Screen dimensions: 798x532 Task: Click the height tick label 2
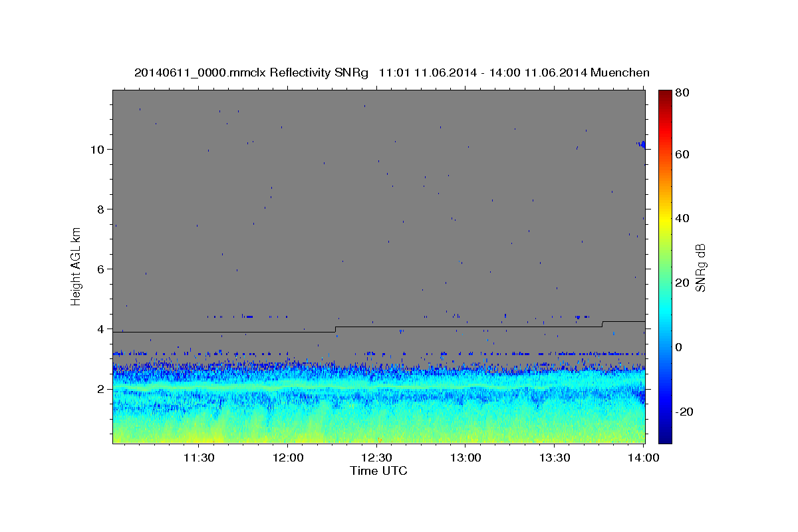click(x=100, y=389)
